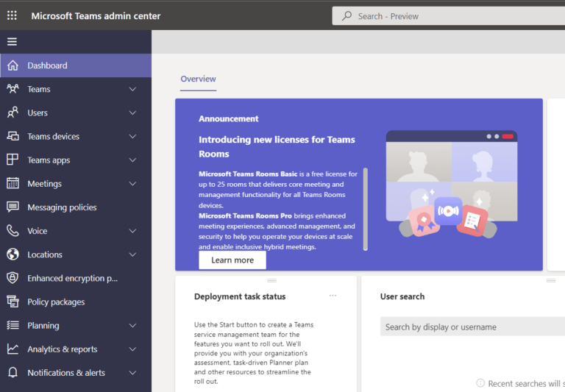Select the Overview tab
565x392 pixels.
point(198,79)
